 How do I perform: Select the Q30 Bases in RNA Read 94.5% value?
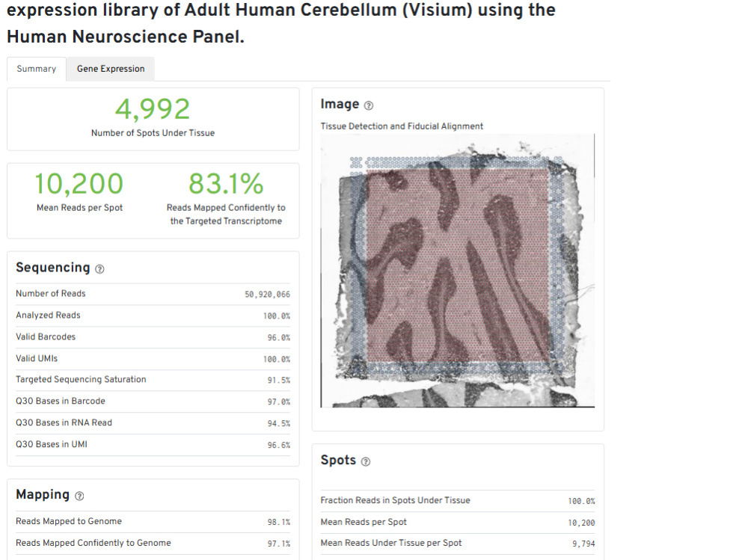[x=278, y=423]
